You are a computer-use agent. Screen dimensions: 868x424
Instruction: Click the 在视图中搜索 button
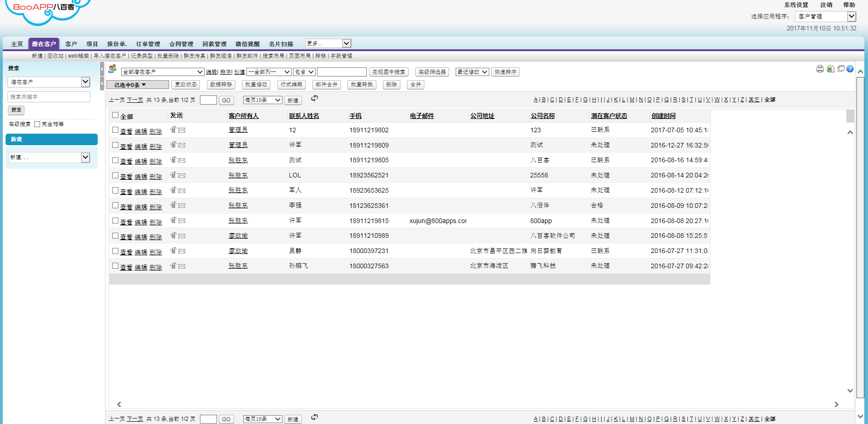coord(389,72)
